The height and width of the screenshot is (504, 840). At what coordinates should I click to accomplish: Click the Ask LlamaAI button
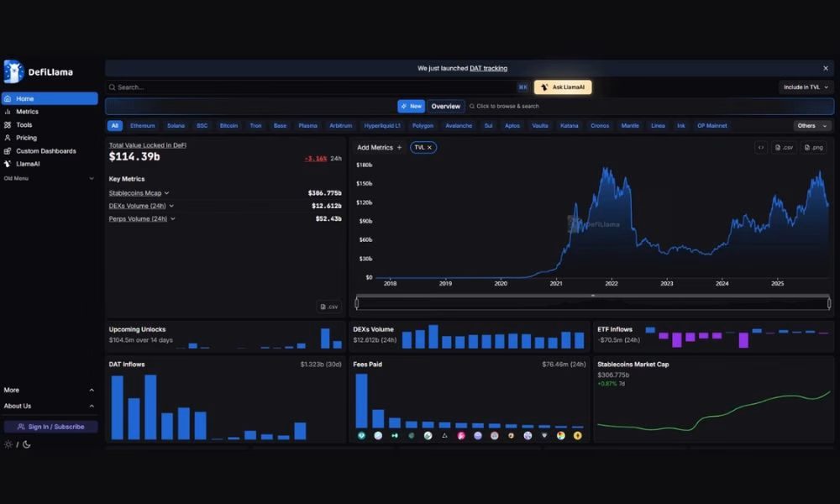[563, 87]
